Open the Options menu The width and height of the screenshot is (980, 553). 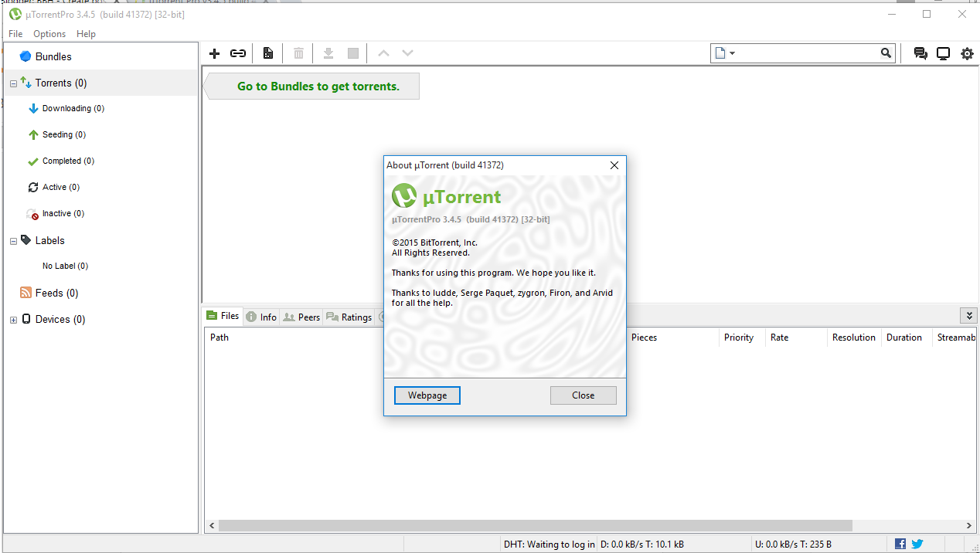tap(49, 34)
